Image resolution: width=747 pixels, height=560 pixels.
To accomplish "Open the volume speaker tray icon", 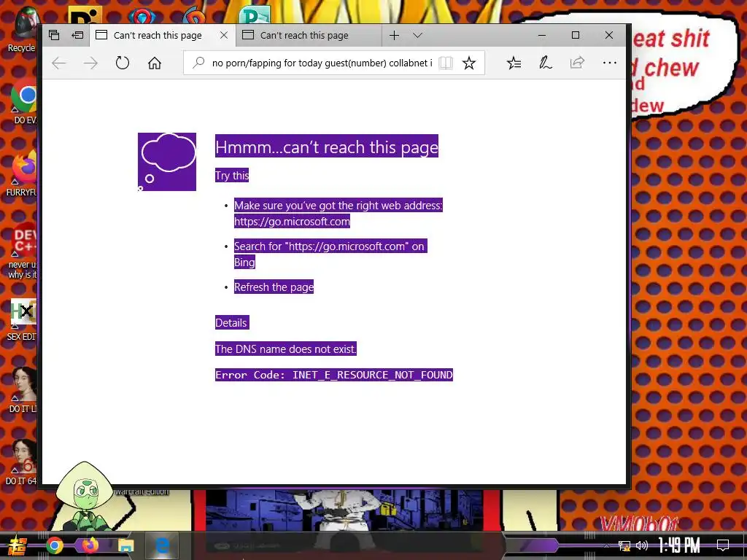I will [x=642, y=545].
